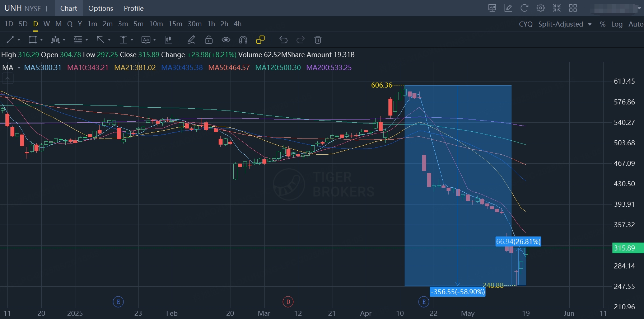Expand the trend line tool options
Viewport: 644px width, 319px height.
(19, 40)
